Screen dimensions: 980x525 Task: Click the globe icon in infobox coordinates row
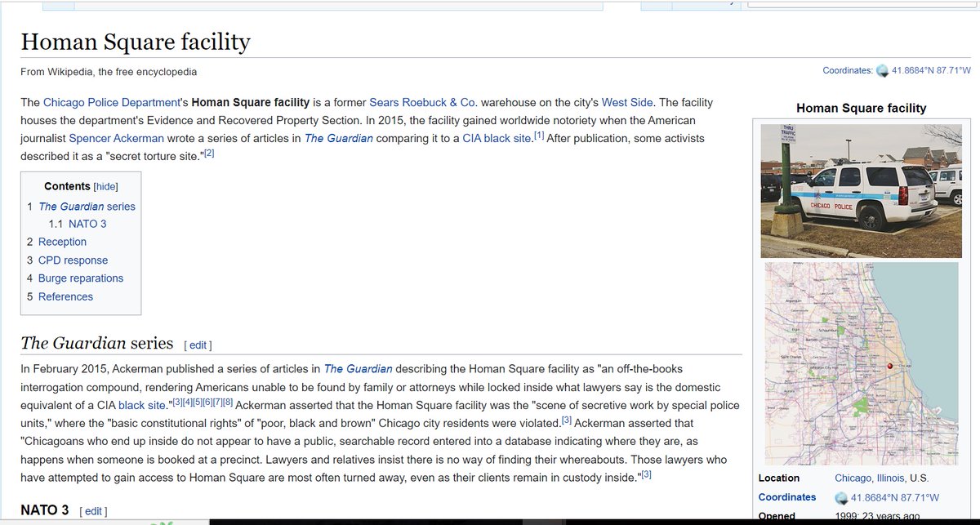(x=841, y=498)
